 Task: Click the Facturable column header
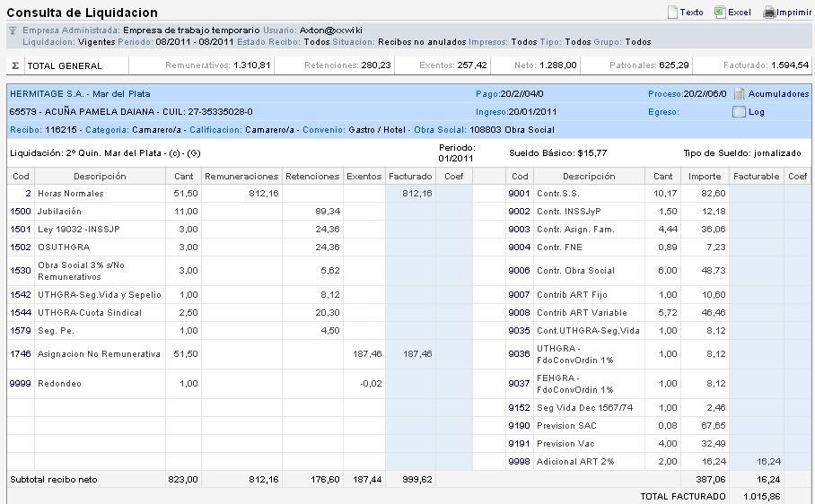[x=756, y=177]
